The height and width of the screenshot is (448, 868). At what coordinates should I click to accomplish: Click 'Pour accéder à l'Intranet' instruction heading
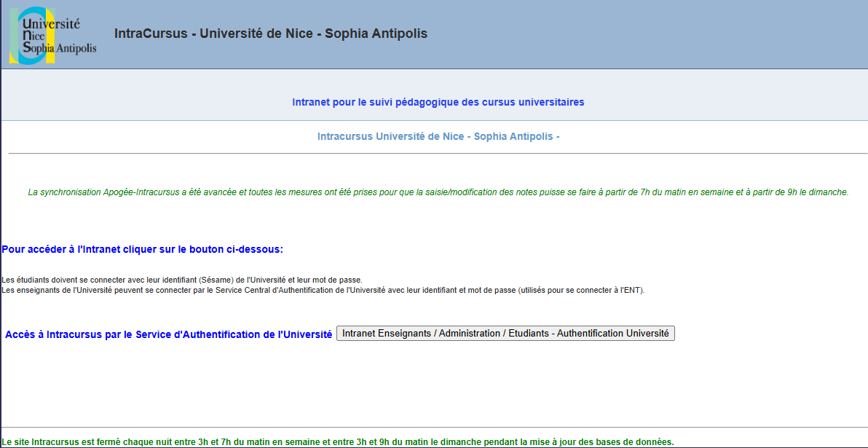tap(142, 249)
